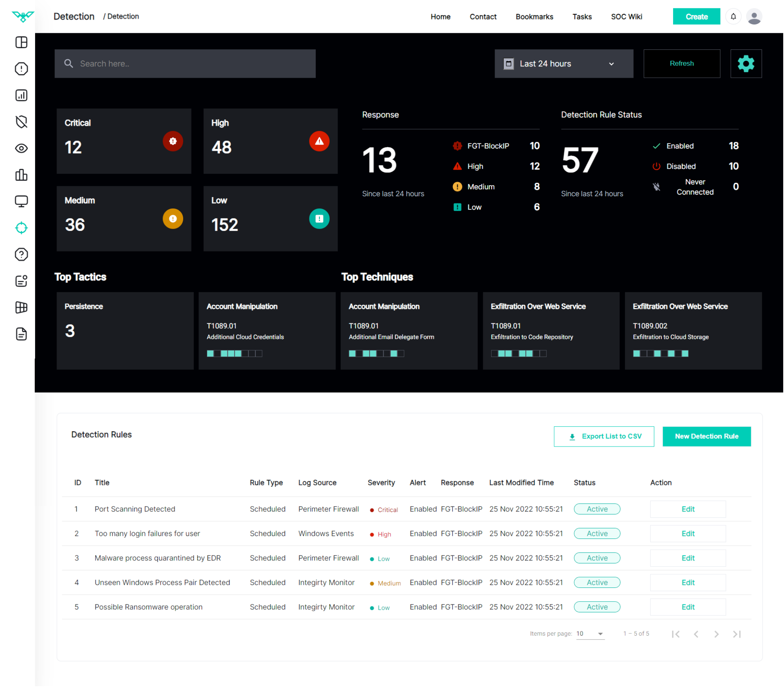The width and height of the screenshot is (784, 687).
Task: Click the eye visibility icon in sidebar
Action: click(21, 148)
